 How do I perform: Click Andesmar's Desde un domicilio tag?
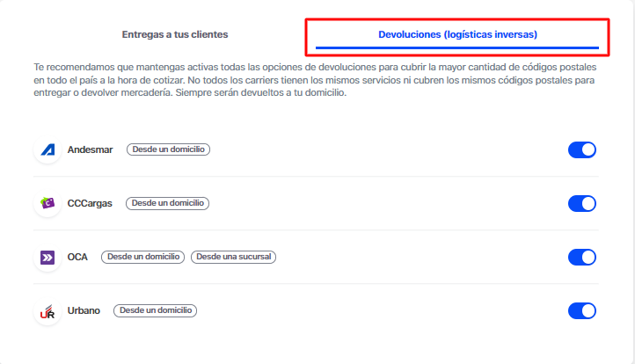[x=169, y=149]
